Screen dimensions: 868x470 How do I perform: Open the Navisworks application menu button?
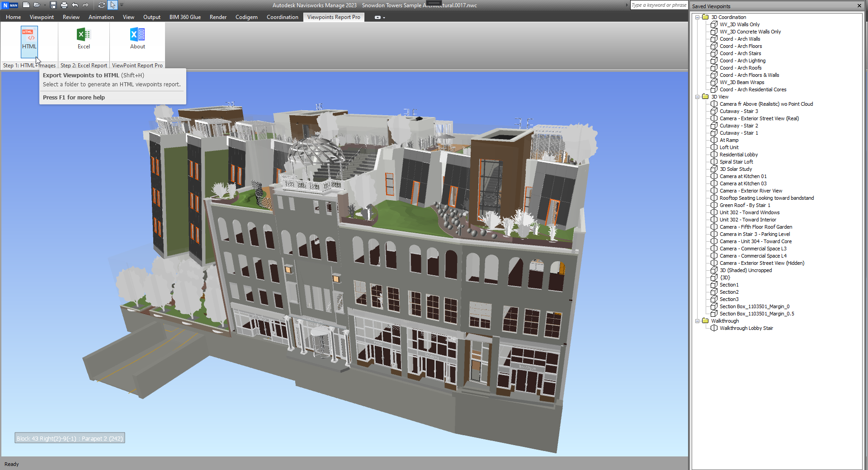click(x=10, y=5)
